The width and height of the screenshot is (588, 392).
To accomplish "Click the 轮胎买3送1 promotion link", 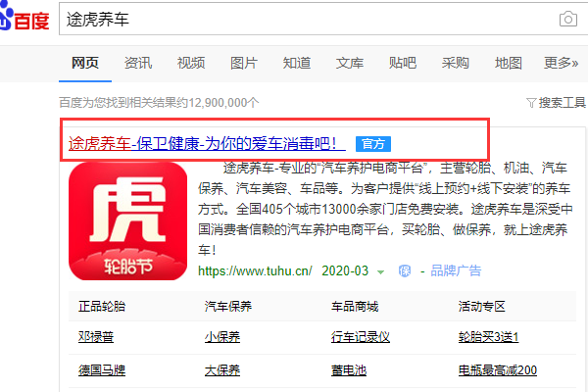I will click(488, 338).
